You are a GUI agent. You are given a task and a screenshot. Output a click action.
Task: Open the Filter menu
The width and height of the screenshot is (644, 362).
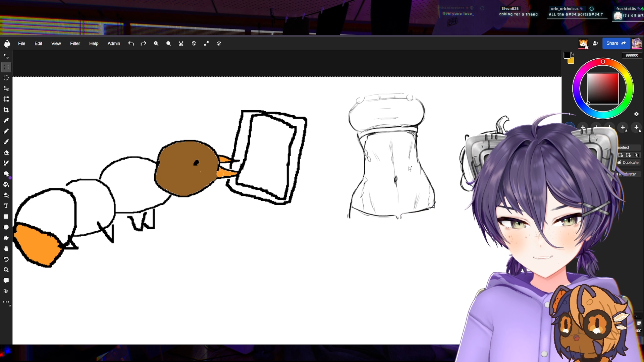(x=75, y=44)
